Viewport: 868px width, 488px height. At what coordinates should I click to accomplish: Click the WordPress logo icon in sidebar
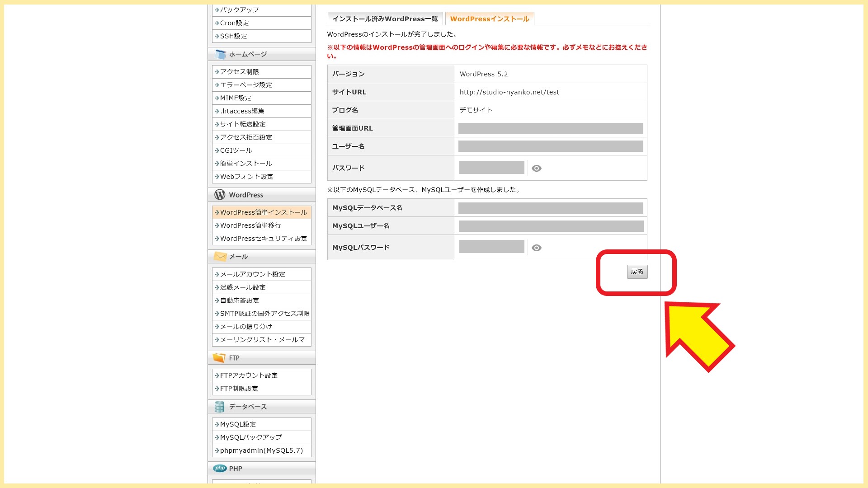coord(220,195)
